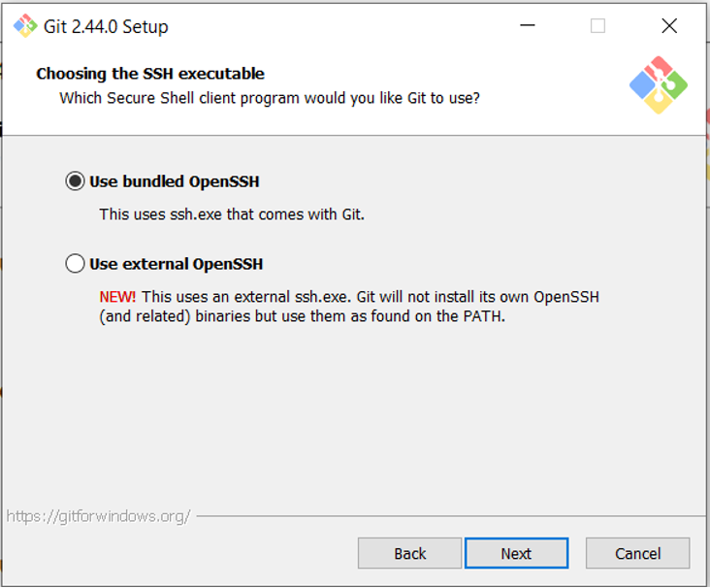Cancel the Git installation
Viewport: 710px width, 588px height.
tap(637, 553)
